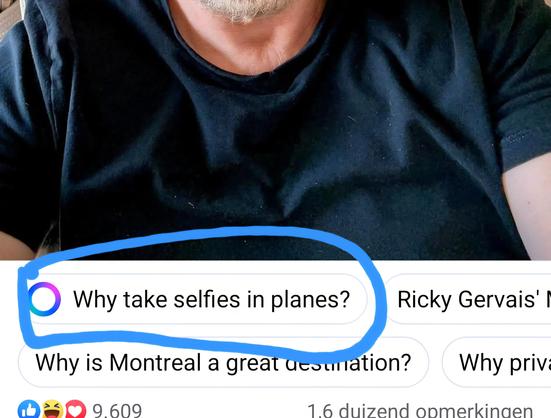
Task: Click the word 'Montreal' in the suggestion chip
Action: pos(155,362)
